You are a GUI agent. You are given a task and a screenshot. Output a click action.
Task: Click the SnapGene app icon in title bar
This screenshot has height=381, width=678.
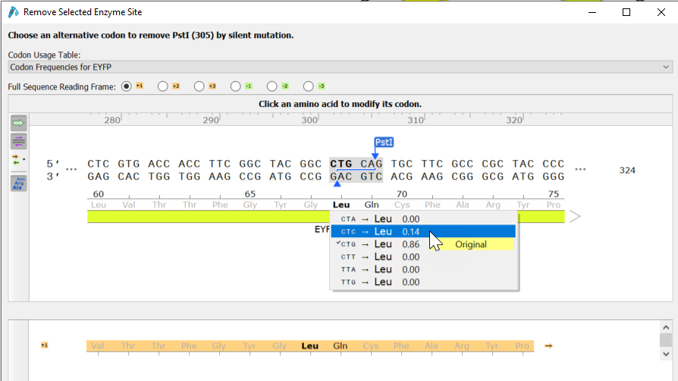pos(13,12)
